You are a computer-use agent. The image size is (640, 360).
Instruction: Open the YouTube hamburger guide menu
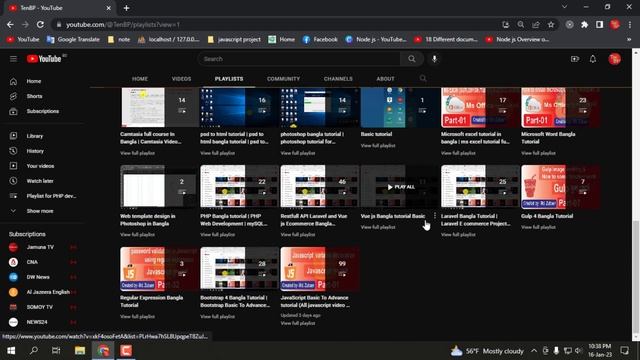[x=13, y=59]
